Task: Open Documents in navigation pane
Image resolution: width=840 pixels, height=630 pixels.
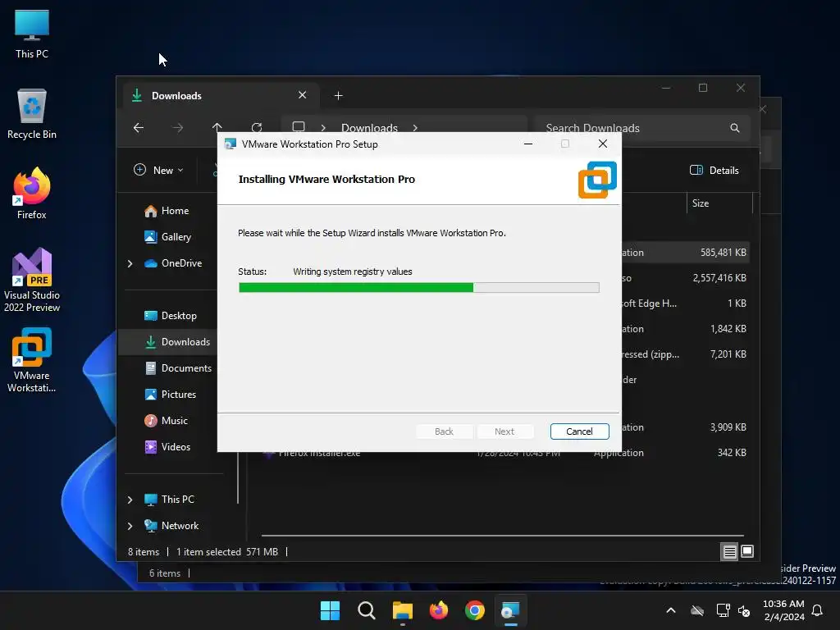Action: coord(178,368)
